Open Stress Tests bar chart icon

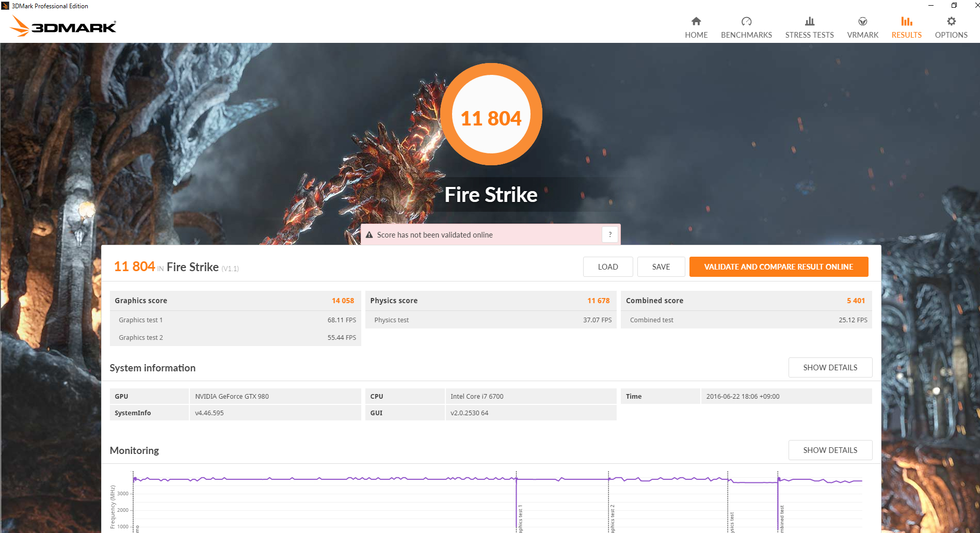click(x=809, y=21)
